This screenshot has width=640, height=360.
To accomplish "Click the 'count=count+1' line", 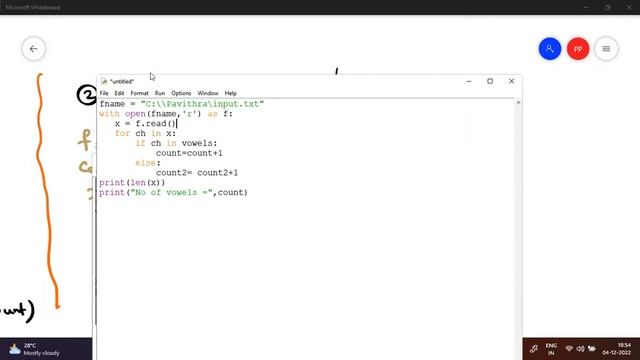I will tap(189, 153).
